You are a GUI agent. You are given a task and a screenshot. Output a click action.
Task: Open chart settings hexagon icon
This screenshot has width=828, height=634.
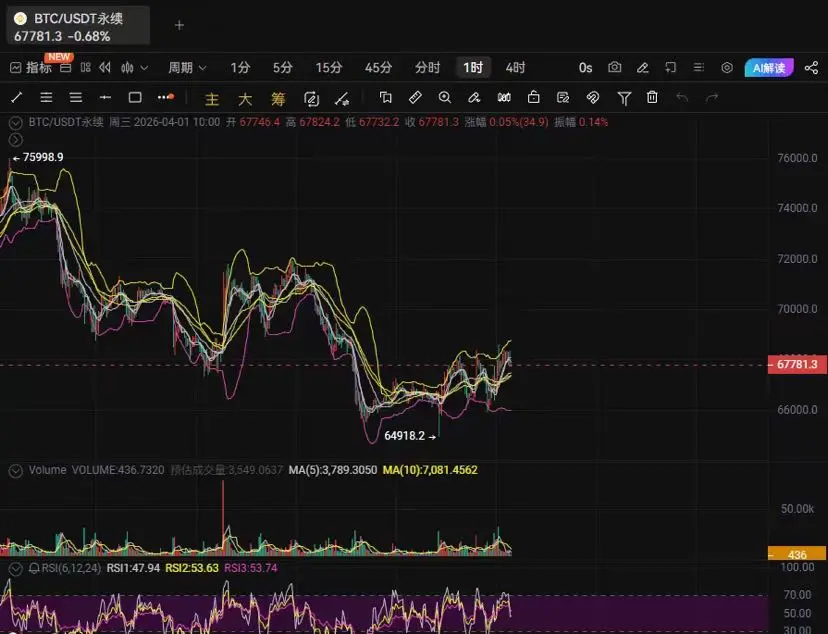tap(727, 68)
